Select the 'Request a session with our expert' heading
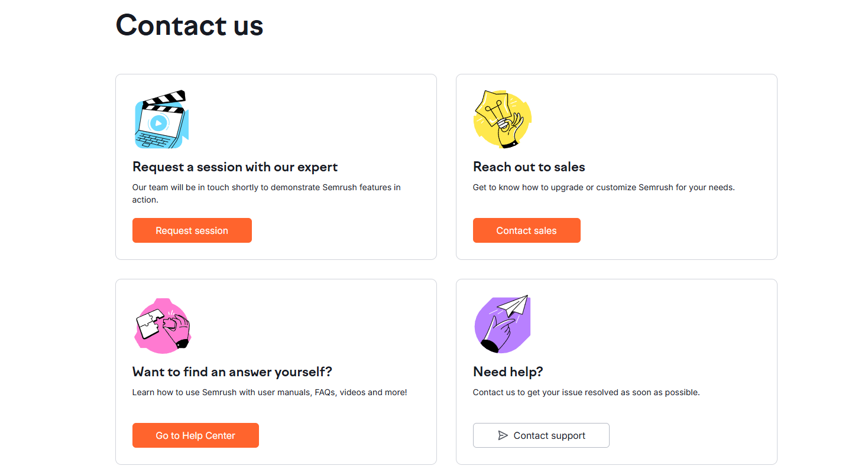The height and width of the screenshot is (469, 868). coord(235,167)
